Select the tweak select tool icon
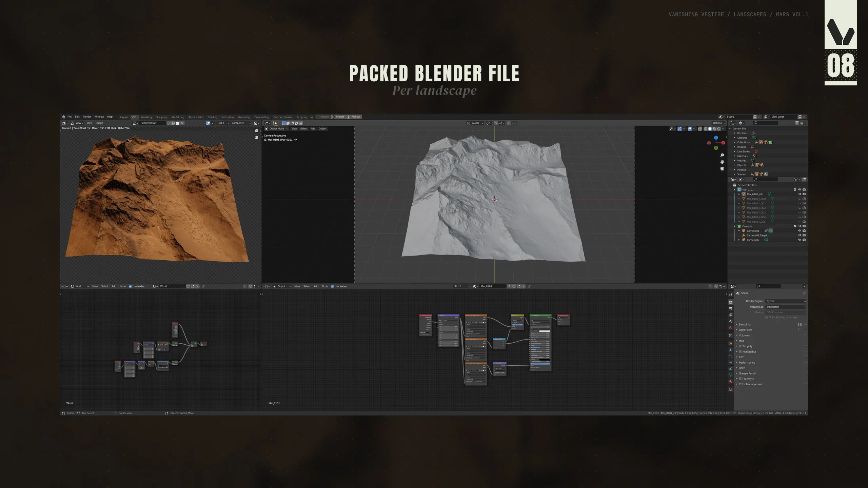The height and width of the screenshot is (488, 868). click(276, 123)
